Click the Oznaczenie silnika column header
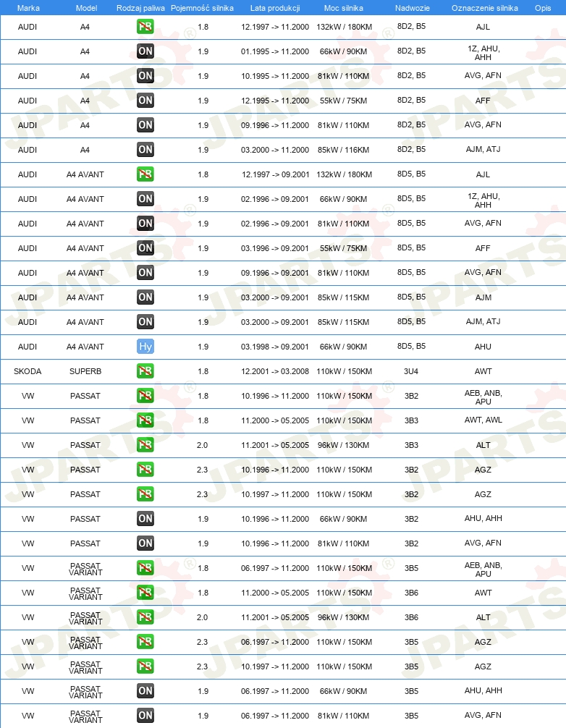The height and width of the screenshot is (728, 566). pyautogui.click(x=485, y=8)
